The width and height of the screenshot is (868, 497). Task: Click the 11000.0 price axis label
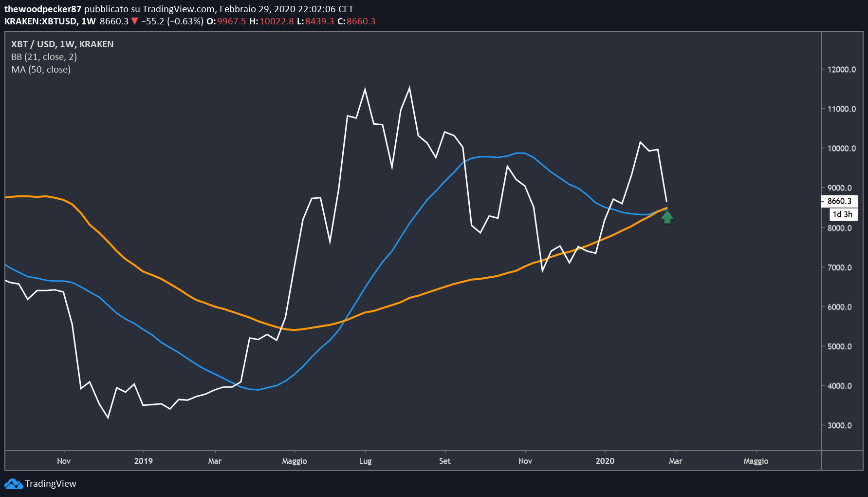(842, 109)
